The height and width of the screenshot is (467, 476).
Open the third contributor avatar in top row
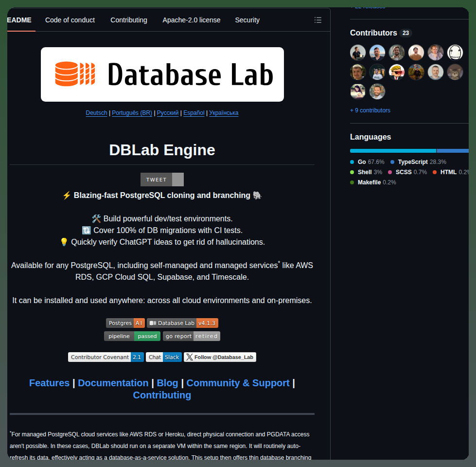click(x=397, y=53)
